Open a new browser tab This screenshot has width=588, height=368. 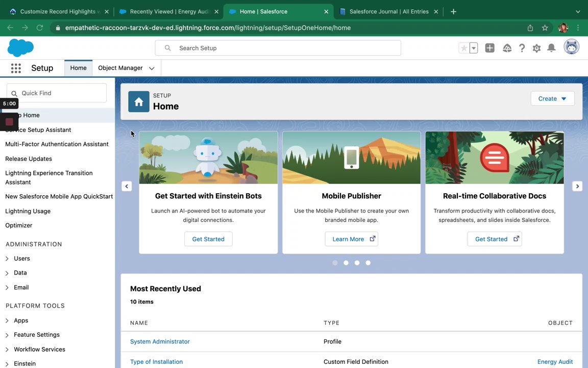453,12
